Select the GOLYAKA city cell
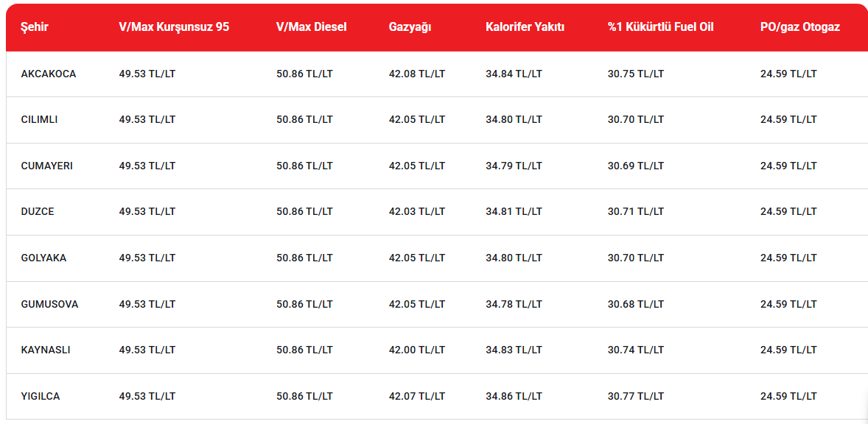868x424 pixels. tap(43, 258)
